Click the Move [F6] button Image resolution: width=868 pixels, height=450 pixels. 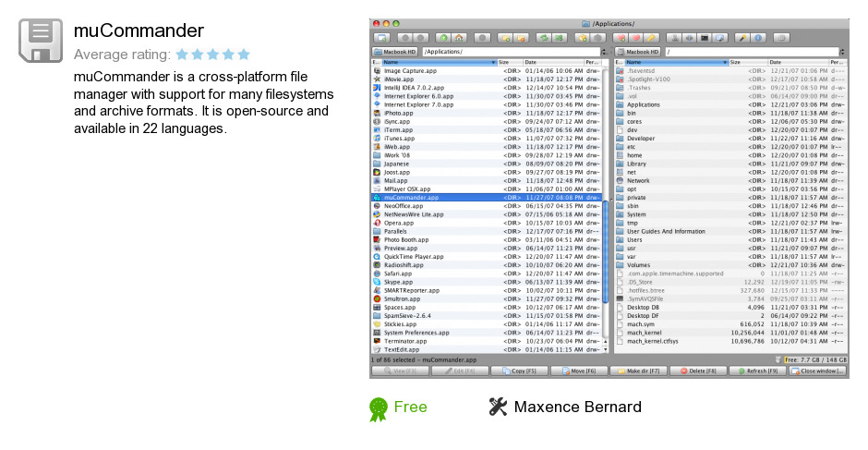coord(578,371)
